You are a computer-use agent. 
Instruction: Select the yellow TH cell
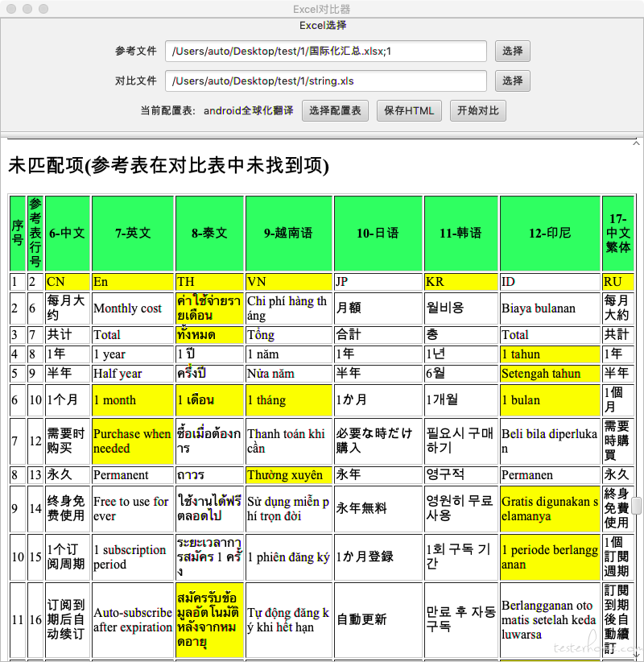pos(209,282)
